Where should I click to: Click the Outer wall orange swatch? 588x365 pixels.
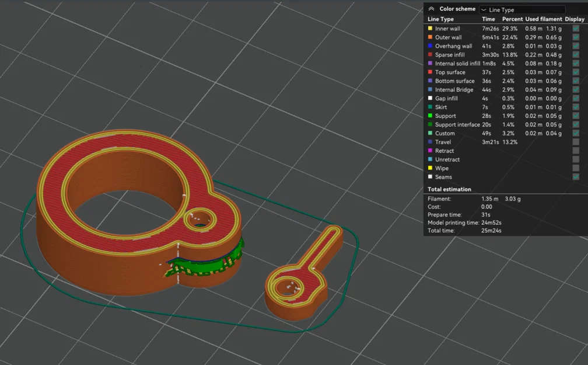pyautogui.click(x=430, y=37)
